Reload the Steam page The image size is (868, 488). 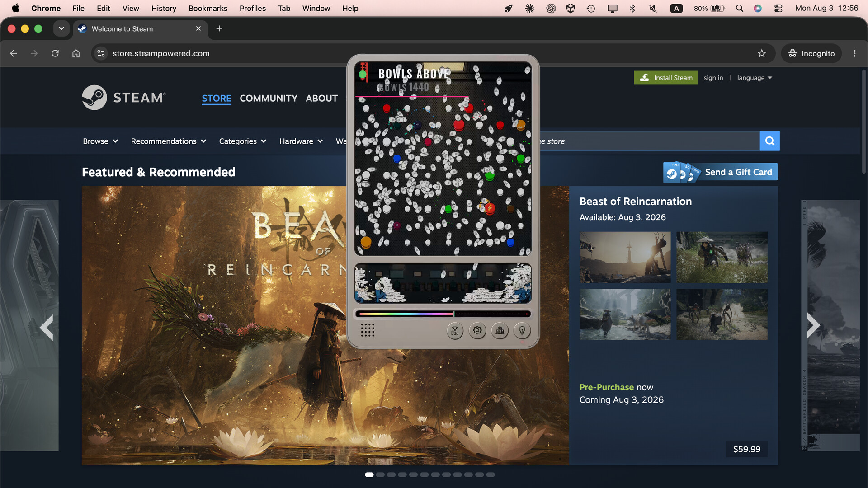coord(55,53)
